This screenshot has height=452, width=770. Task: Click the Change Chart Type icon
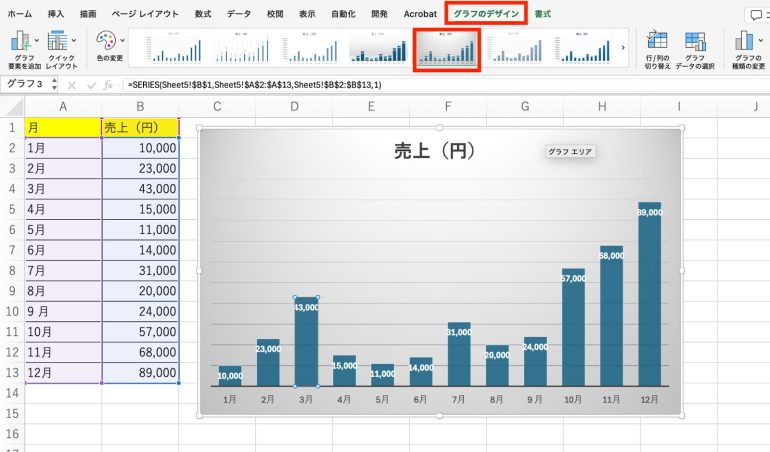click(744, 41)
